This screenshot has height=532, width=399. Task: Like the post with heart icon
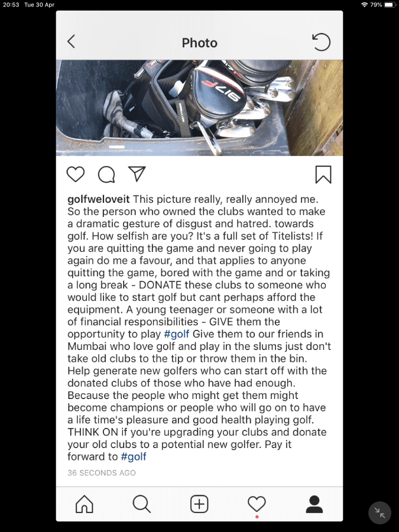click(x=75, y=174)
